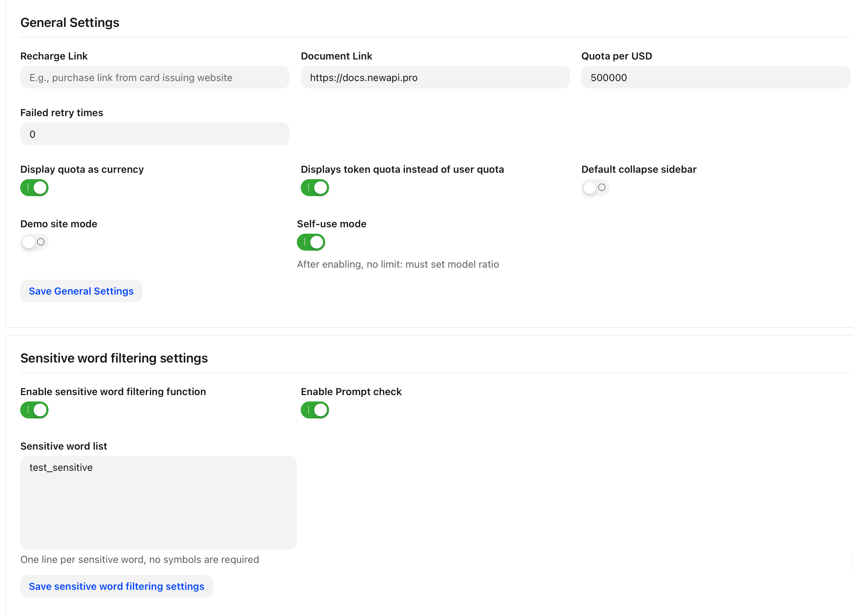Turn on Demo site mode
Screen dimensions: 853x616
click(x=34, y=242)
